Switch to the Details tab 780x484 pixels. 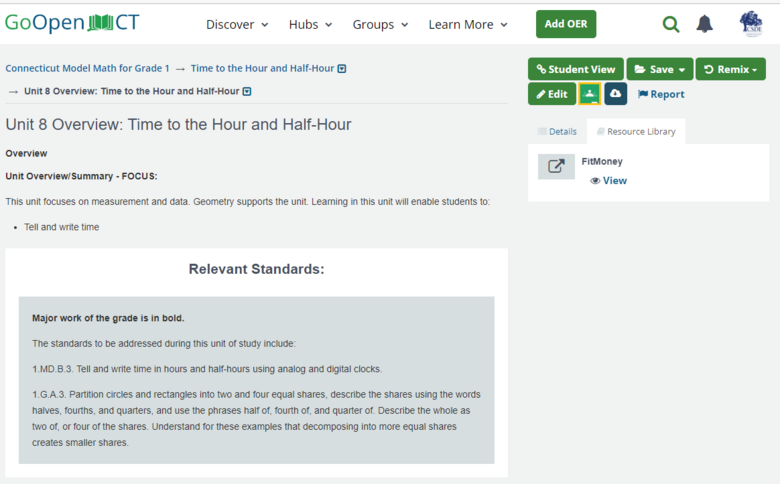coord(557,131)
